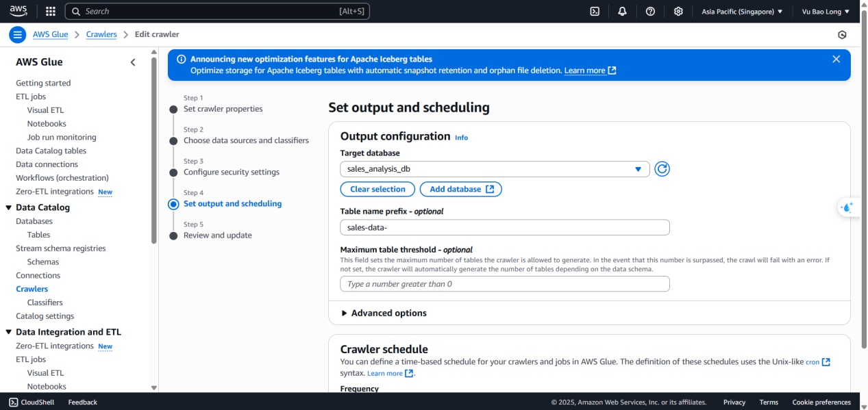Click the hexagon icon below the account menu

(x=842, y=35)
